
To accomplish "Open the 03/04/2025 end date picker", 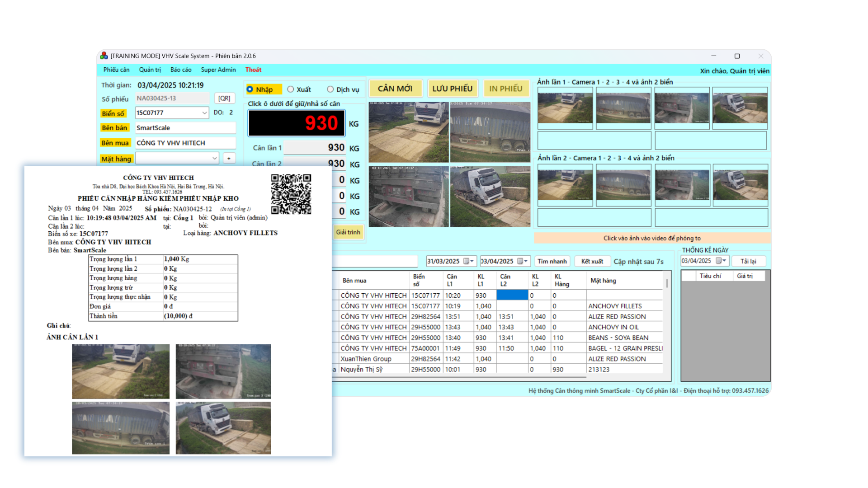I will [523, 261].
